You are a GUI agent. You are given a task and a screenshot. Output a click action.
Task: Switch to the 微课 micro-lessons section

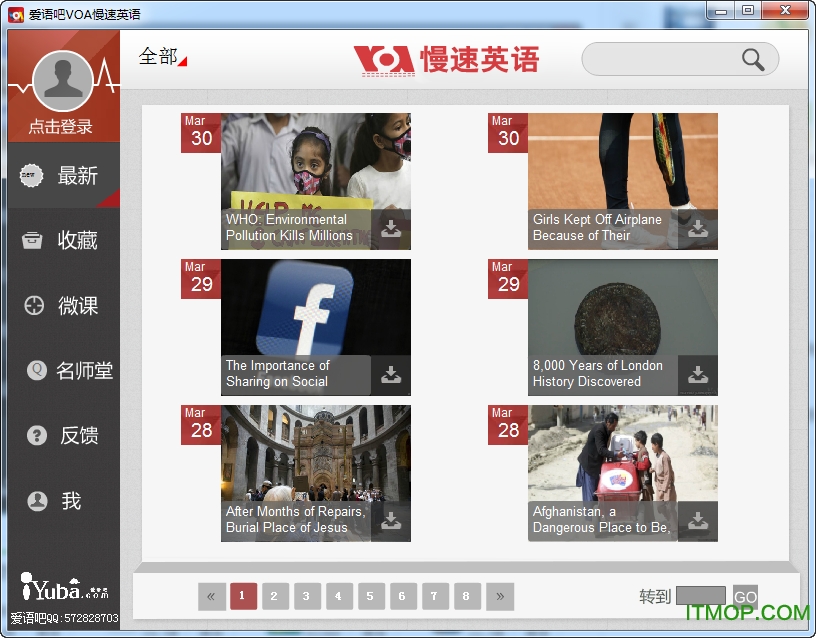[63, 305]
